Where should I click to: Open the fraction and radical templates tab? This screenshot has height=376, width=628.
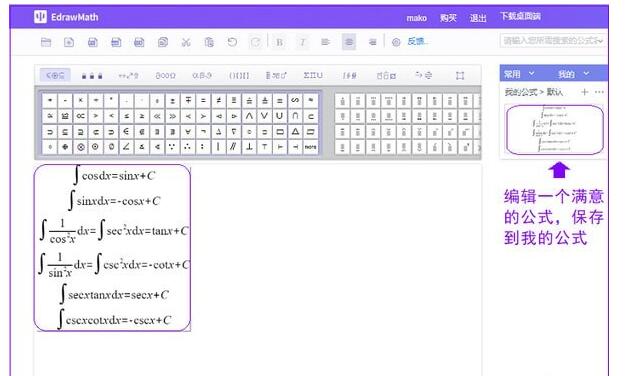[276, 75]
